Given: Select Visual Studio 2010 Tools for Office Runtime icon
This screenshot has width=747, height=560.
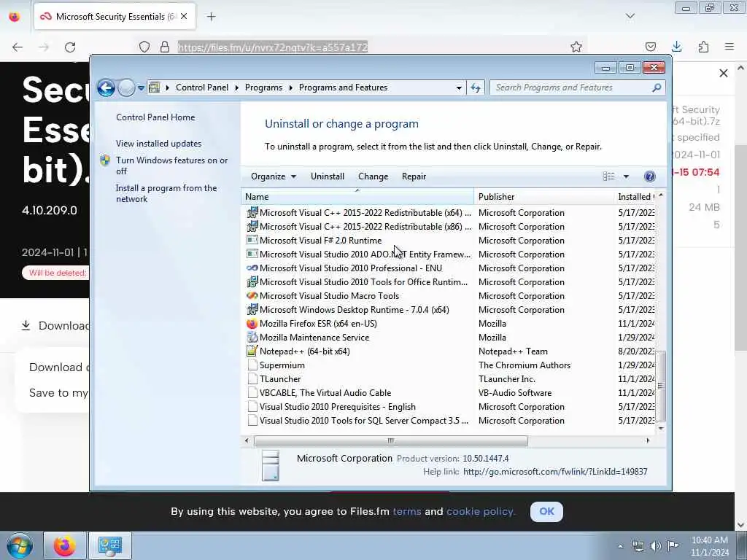Looking at the screenshot, I should pos(252,282).
